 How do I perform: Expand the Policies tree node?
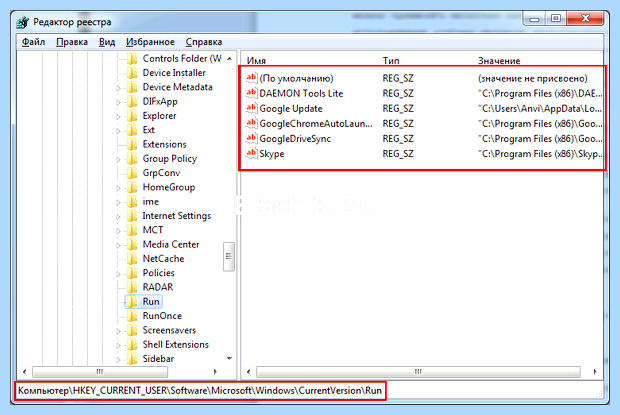(118, 274)
